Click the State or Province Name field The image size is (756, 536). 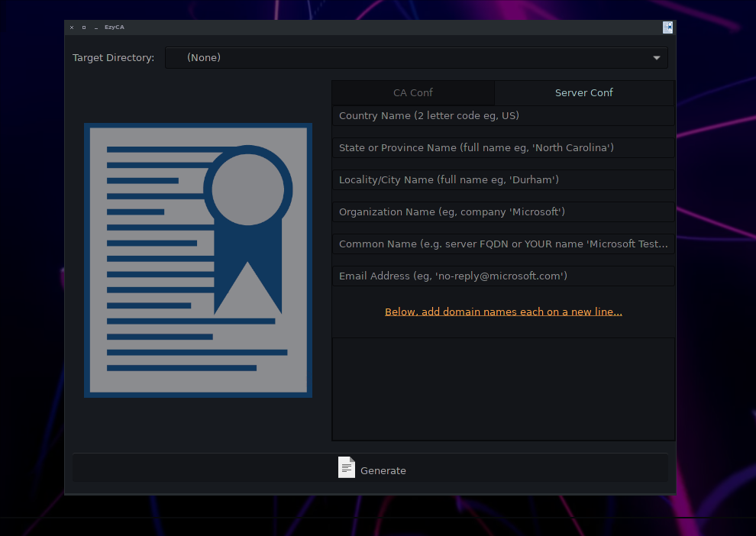503,148
